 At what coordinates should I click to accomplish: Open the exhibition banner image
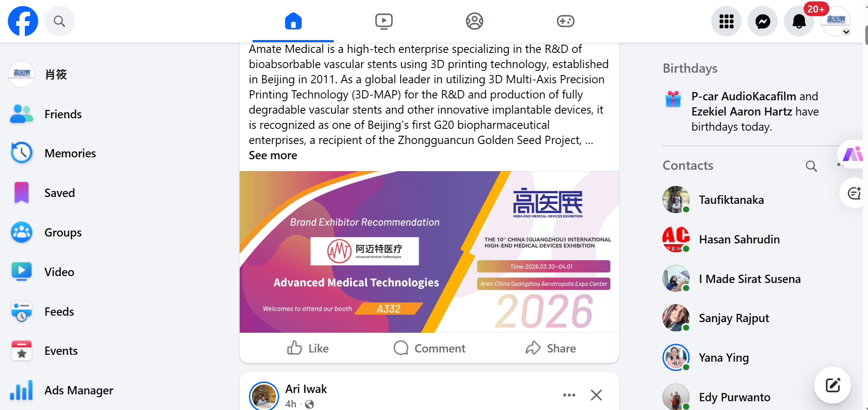[429, 252]
